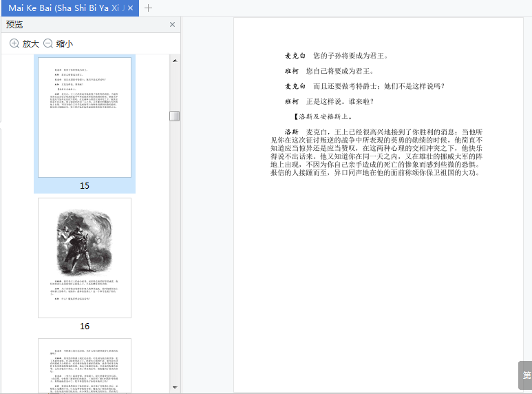
Task: Click the line 您的子孙将要成为君王
Action: [350, 56]
